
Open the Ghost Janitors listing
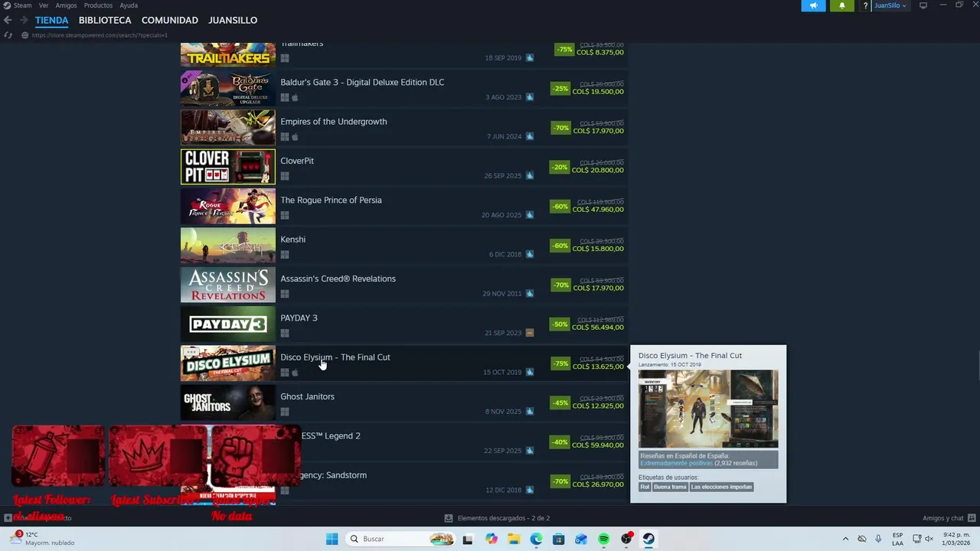[403, 403]
